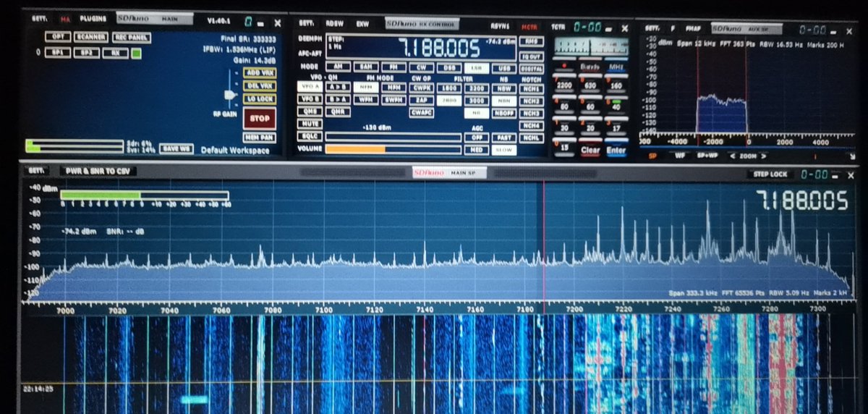Image resolution: width=868 pixels, height=414 pixels.
Task: Click the QMR quick memory recall button
Action: click(338, 111)
